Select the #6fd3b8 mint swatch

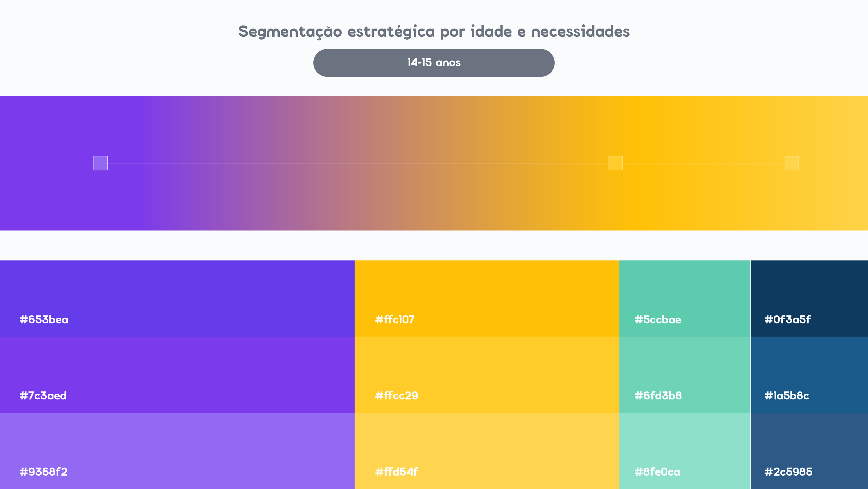(685, 375)
